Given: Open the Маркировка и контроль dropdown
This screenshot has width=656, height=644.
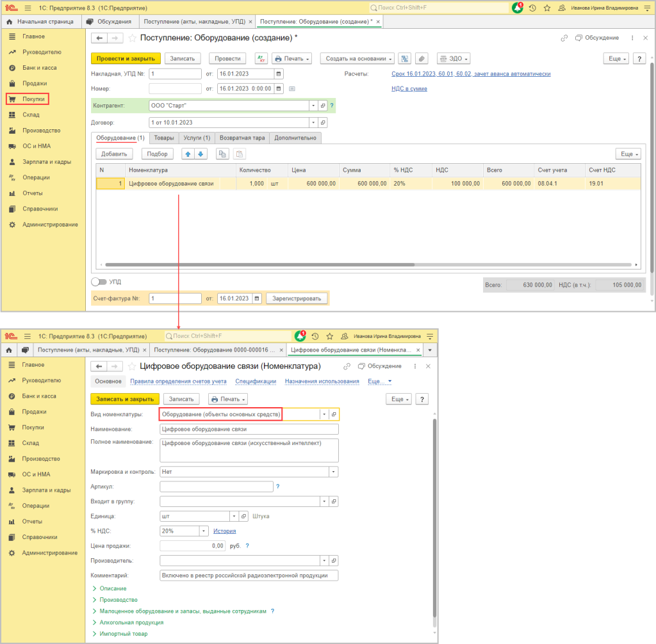Looking at the screenshot, I should click(x=333, y=472).
